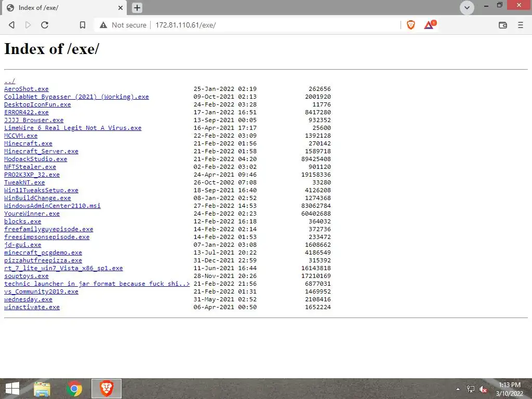
Task: Click WinBuildChange.exe link
Action: [x=37, y=198]
